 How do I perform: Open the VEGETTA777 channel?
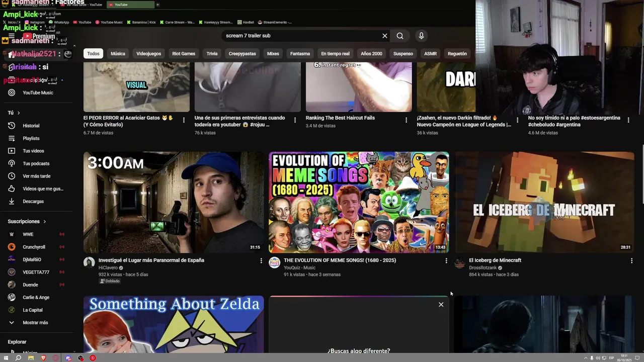click(x=35, y=272)
